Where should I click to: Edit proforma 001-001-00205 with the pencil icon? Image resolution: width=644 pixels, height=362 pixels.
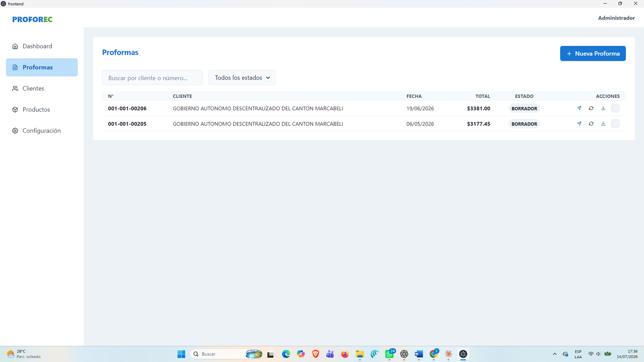tap(615, 123)
